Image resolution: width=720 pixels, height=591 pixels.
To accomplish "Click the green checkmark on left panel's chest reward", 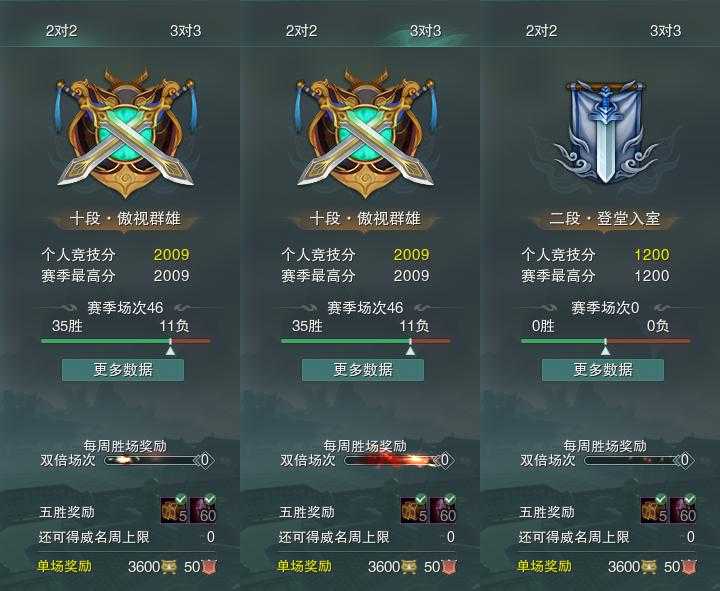I will click(181, 499).
